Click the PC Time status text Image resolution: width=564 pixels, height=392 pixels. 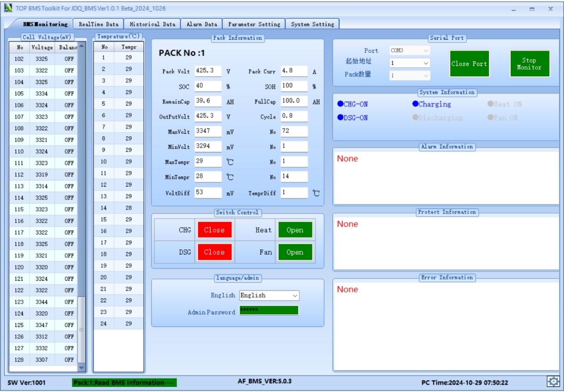coord(465,383)
